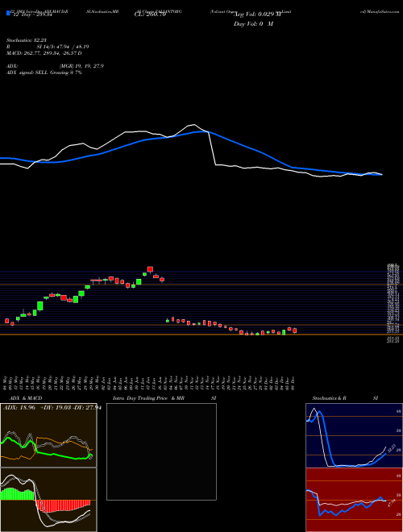Click the 'Stochastics & R' panel title
This screenshot has height=532, width=403.
pyautogui.click(x=329, y=398)
